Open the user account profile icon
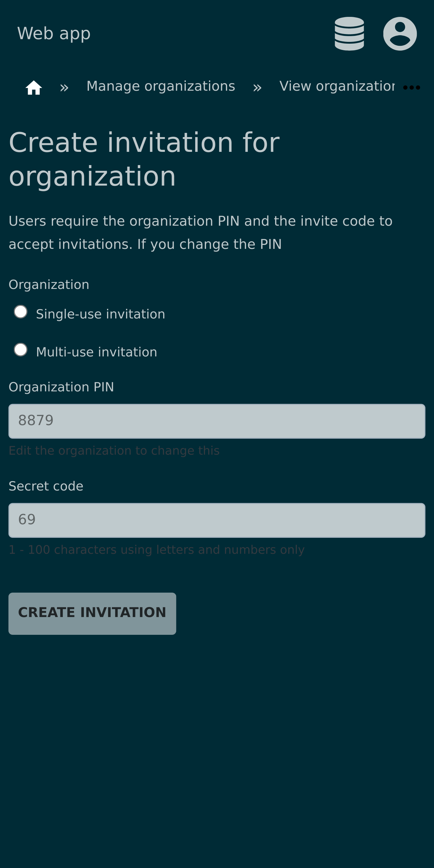The height and width of the screenshot is (868, 434). click(400, 34)
